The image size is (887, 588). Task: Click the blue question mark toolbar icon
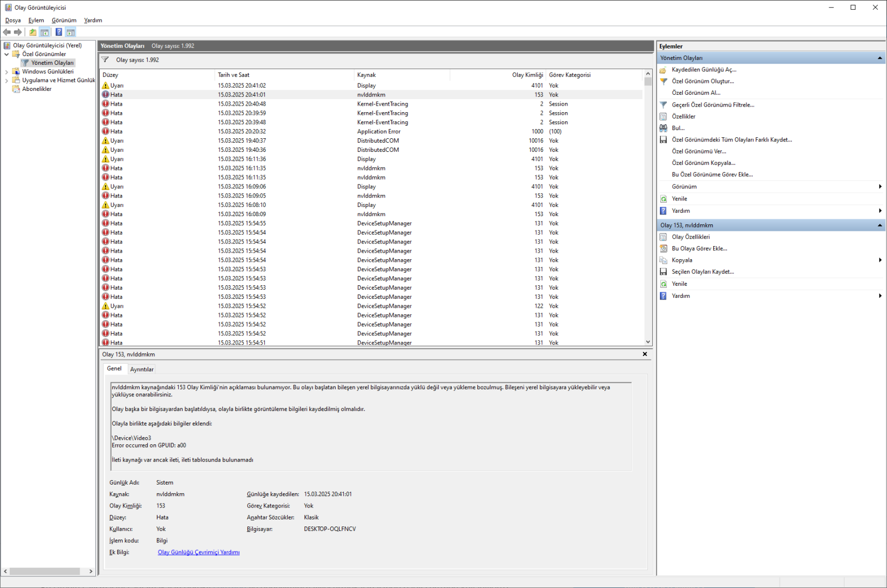point(59,32)
